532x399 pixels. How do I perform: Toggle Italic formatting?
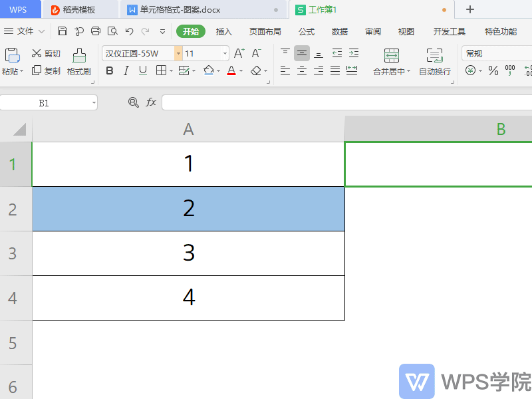(126, 70)
